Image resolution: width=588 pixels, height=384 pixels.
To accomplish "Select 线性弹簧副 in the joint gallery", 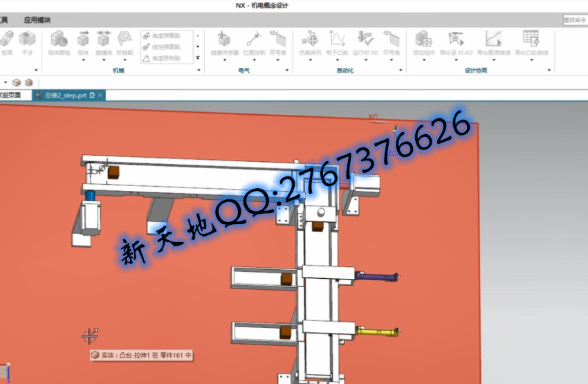I will click(x=166, y=47).
